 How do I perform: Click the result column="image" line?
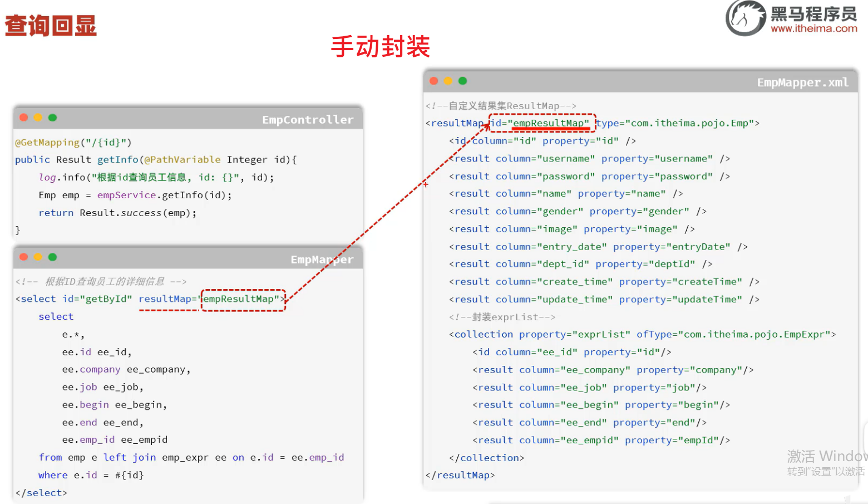[572, 229]
